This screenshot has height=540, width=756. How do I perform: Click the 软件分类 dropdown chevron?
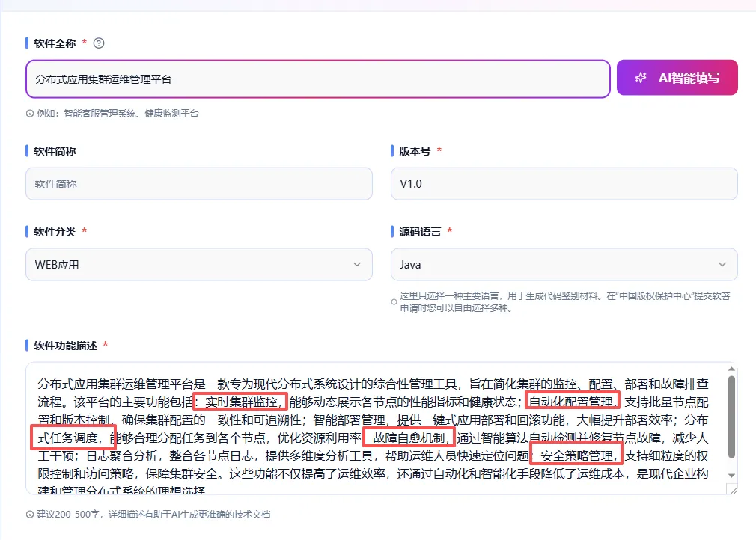point(358,264)
